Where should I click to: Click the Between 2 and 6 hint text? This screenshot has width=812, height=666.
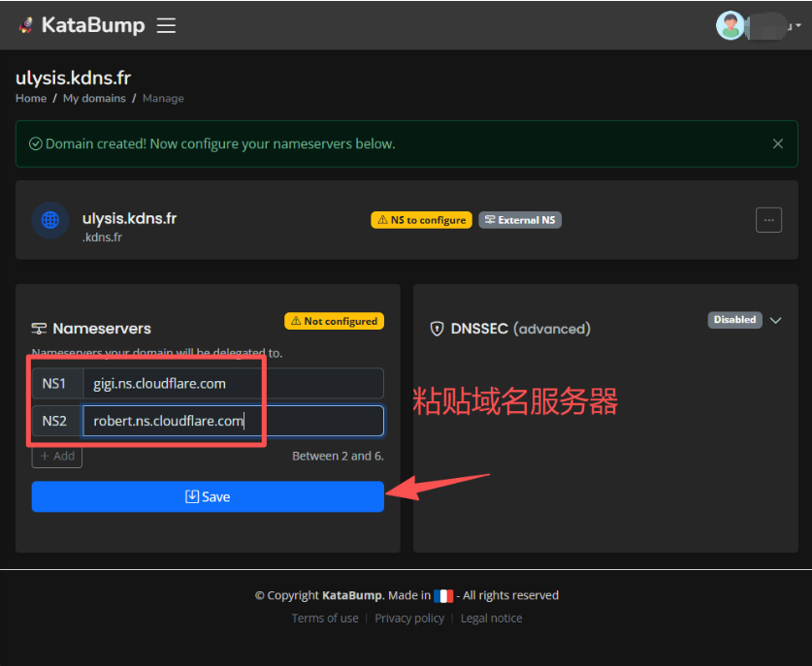click(x=338, y=456)
